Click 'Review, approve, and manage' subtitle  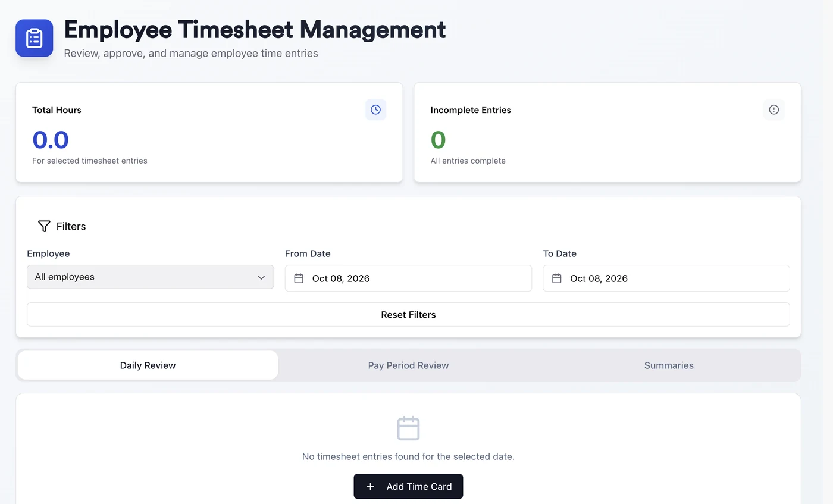[x=191, y=53]
